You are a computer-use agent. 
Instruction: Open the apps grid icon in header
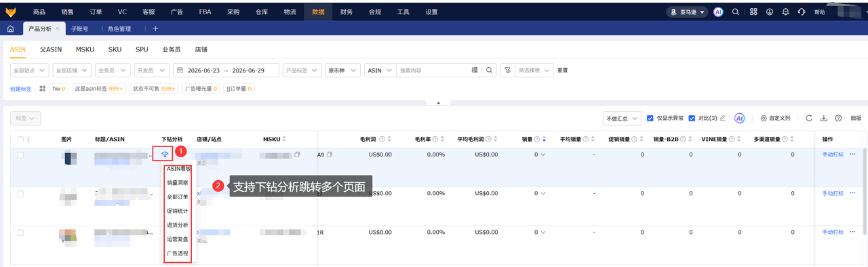pyautogui.click(x=753, y=12)
